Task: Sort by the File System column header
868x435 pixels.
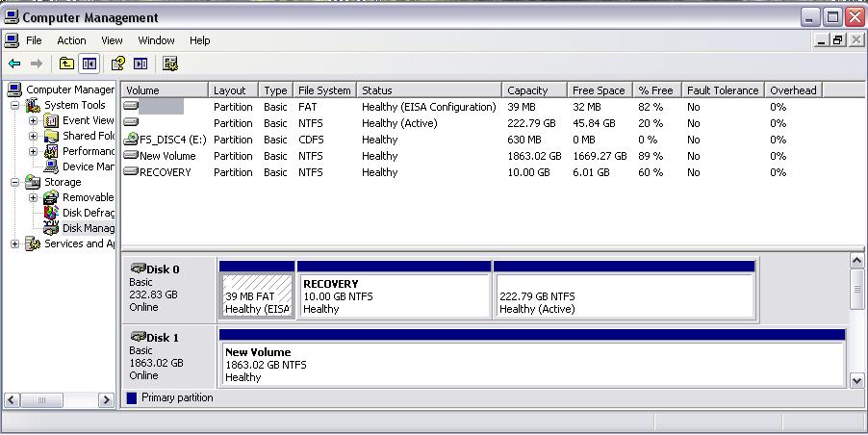Action: (x=324, y=90)
